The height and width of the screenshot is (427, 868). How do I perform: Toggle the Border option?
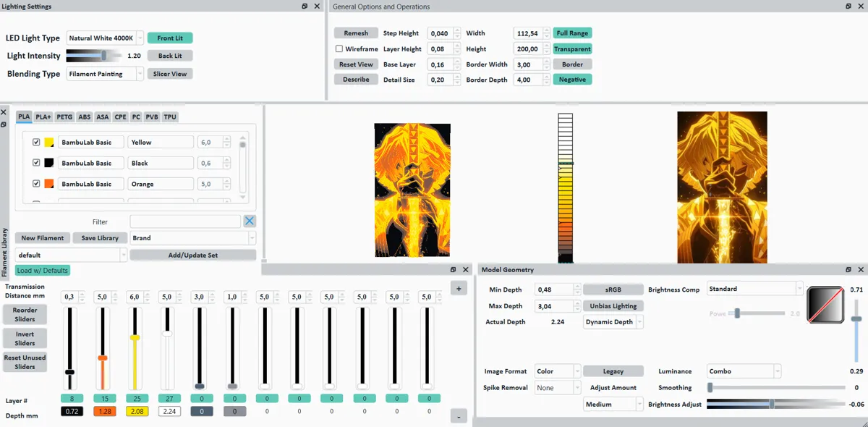[572, 64]
